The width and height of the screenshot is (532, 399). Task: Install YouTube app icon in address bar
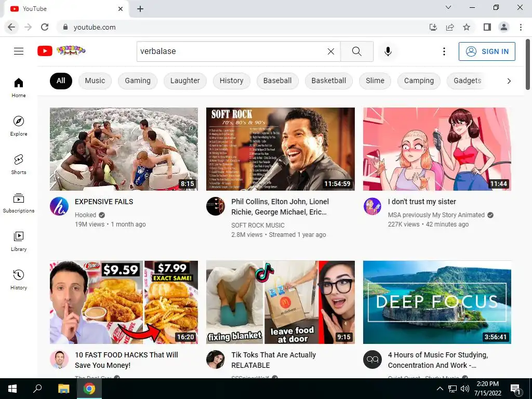[433, 27]
